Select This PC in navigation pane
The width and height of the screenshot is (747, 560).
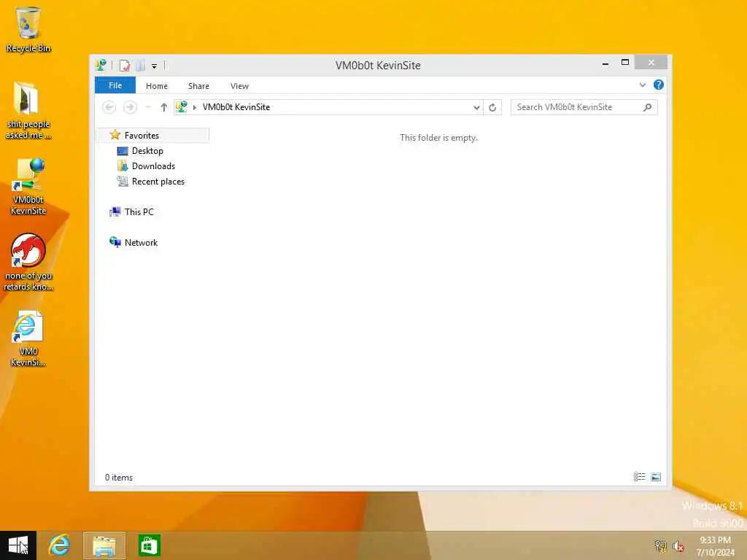point(139,212)
